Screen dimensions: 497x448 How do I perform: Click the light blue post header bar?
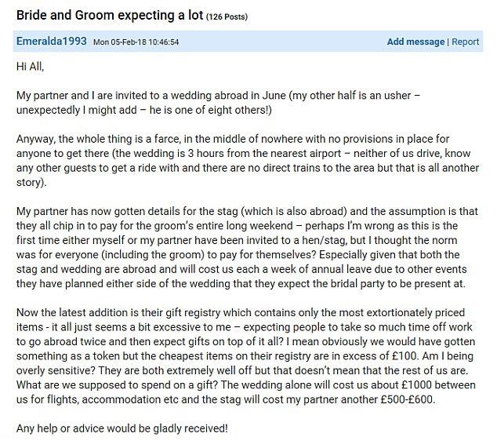248,42
